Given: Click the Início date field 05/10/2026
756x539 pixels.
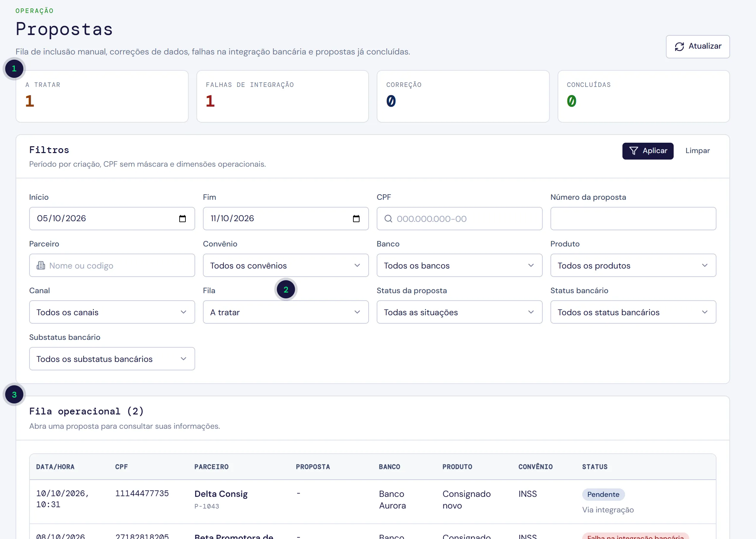Looking at the screenshot, I should (112, 219).
